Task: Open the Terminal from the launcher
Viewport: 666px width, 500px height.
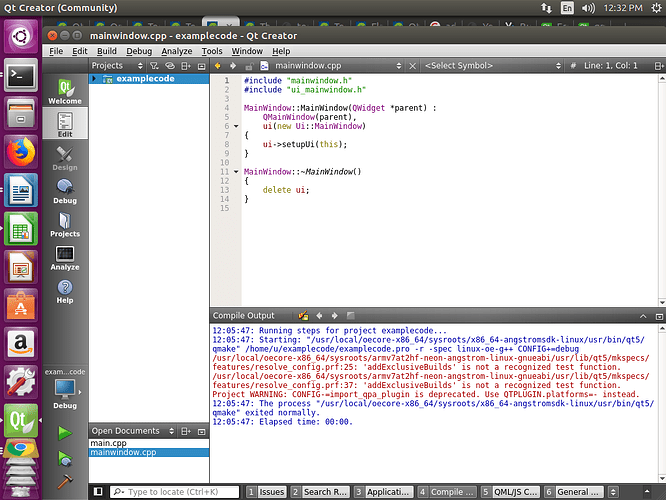Action: 21,76
